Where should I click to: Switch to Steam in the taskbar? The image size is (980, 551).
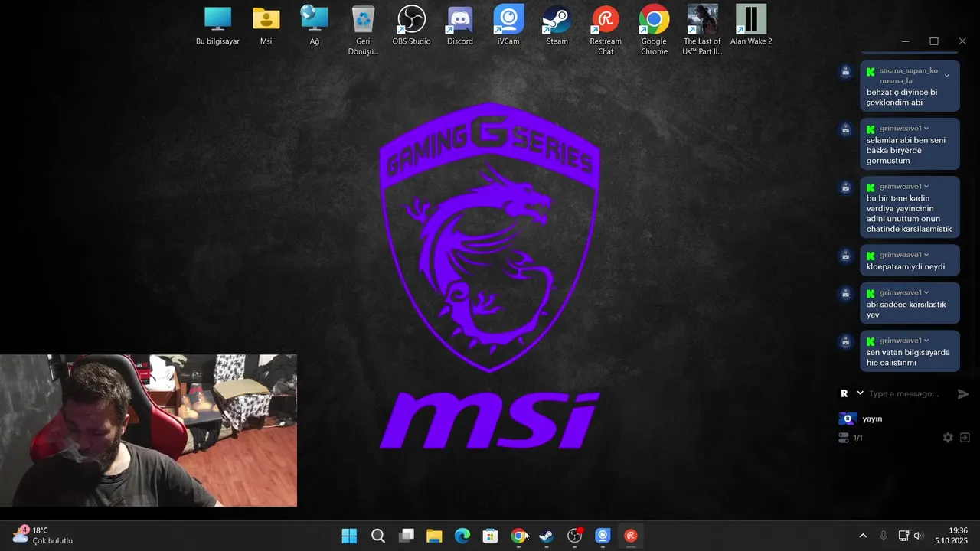coord(547,536)
